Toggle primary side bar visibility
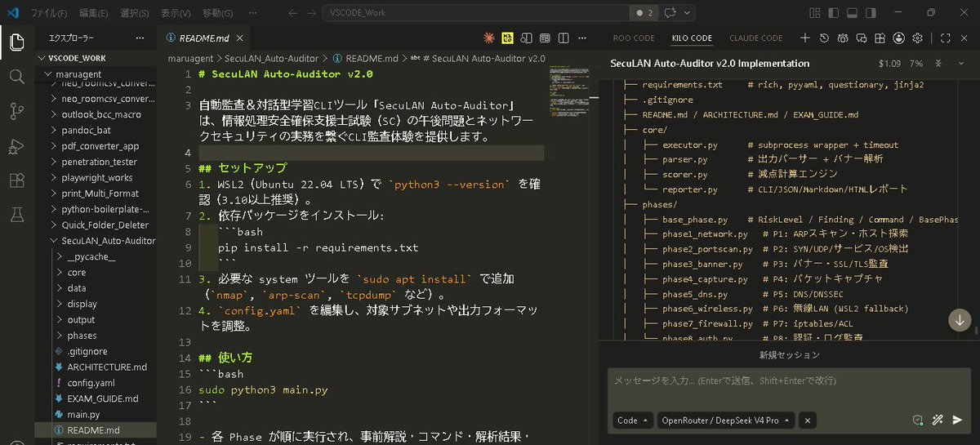980x445 pixels. pyautogui.click(x=832, y=13)
